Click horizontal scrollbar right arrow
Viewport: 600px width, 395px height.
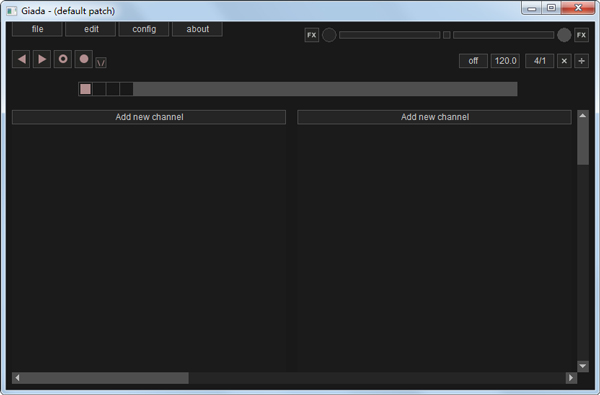[571, 378]
